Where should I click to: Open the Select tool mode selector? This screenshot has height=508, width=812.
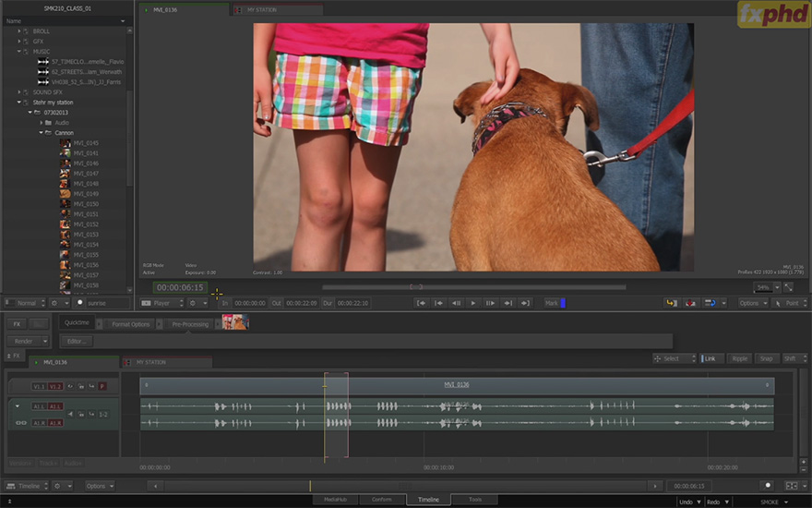(675, 358)
